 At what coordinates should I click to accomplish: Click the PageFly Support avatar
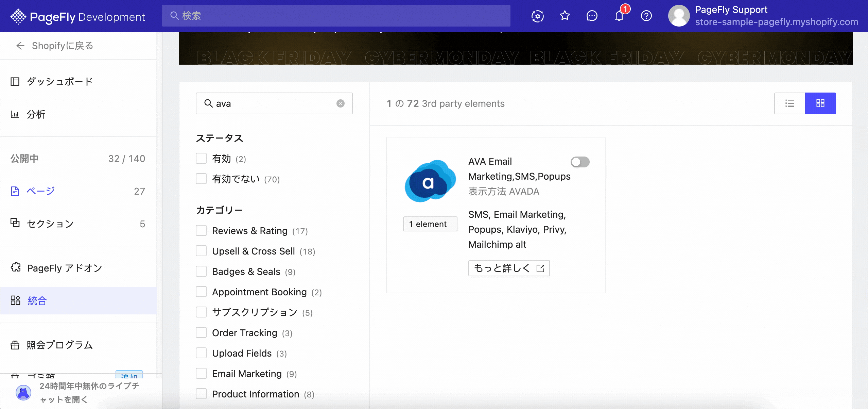(679, 16)
